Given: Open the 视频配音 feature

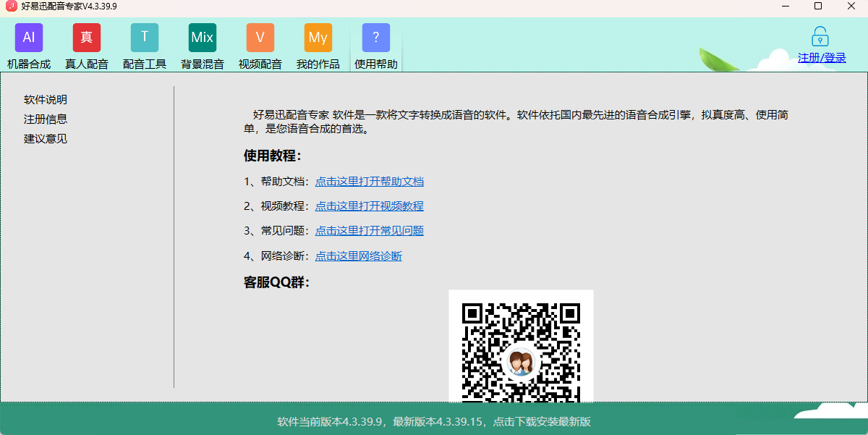Looking at the screenshot, I should click(x=260, y=45).
